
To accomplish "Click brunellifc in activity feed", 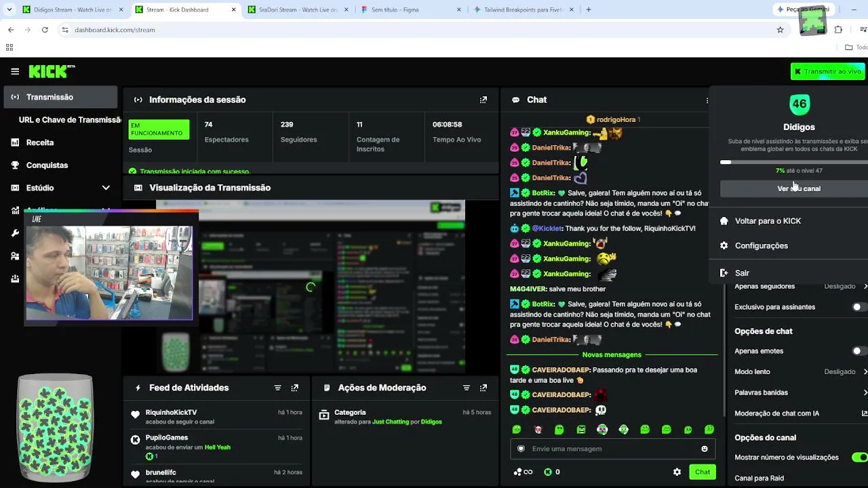I will (161, 472).
